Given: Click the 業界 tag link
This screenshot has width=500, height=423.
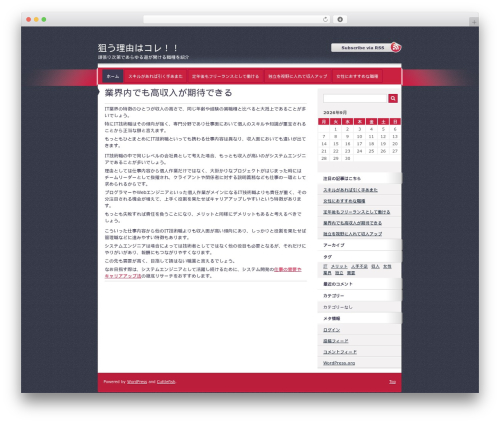Looking at the screenshot, I should (327, 273).
